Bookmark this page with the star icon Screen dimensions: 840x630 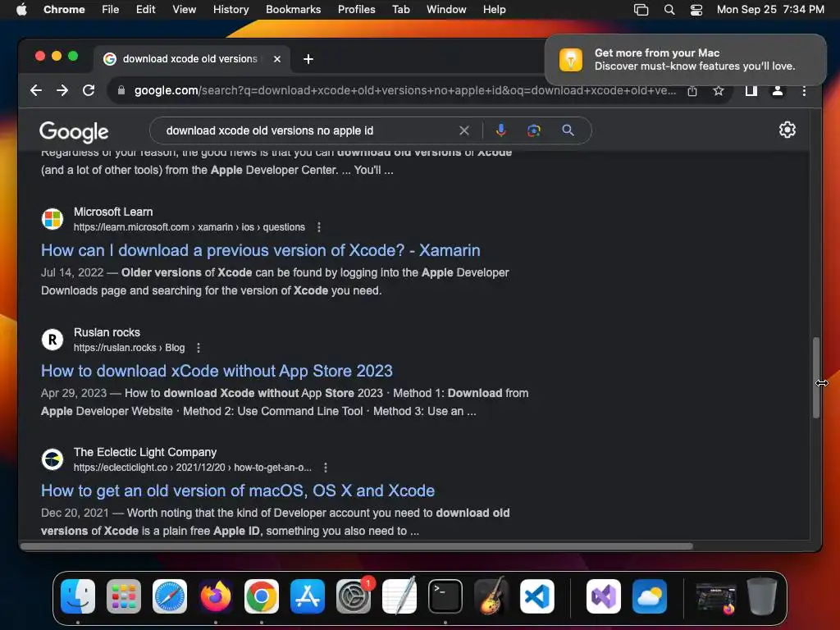point(719,91)
